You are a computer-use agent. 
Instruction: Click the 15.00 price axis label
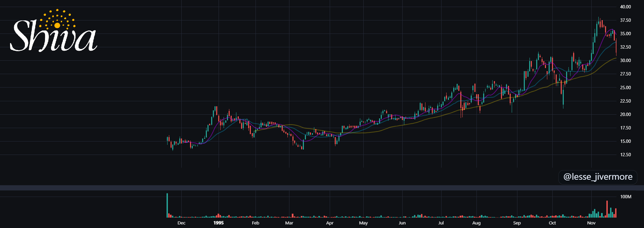pyautogui.click(x=625, y=141)
